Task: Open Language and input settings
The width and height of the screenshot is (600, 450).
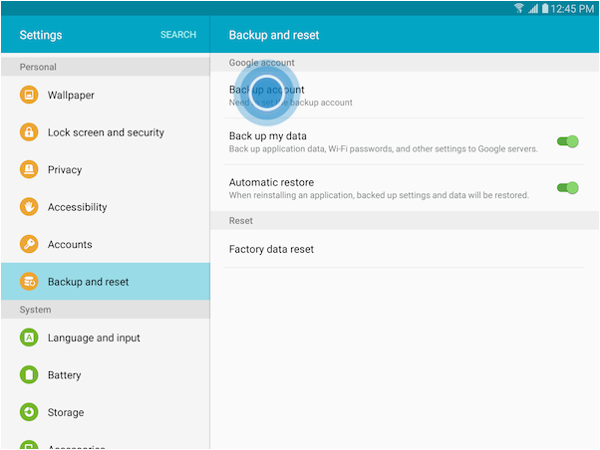Action: [x=105, y=338]
